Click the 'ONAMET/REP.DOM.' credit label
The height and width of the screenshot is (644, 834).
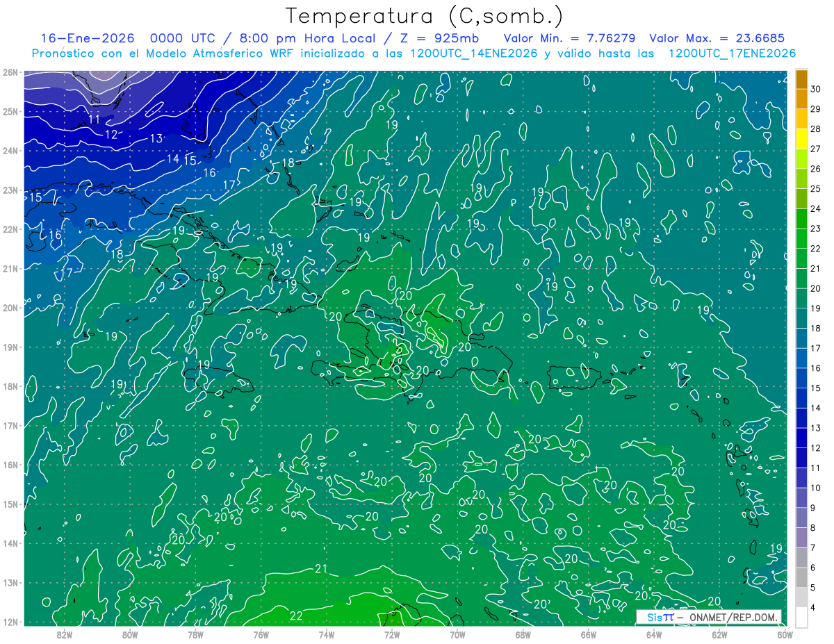click(734, 618)
